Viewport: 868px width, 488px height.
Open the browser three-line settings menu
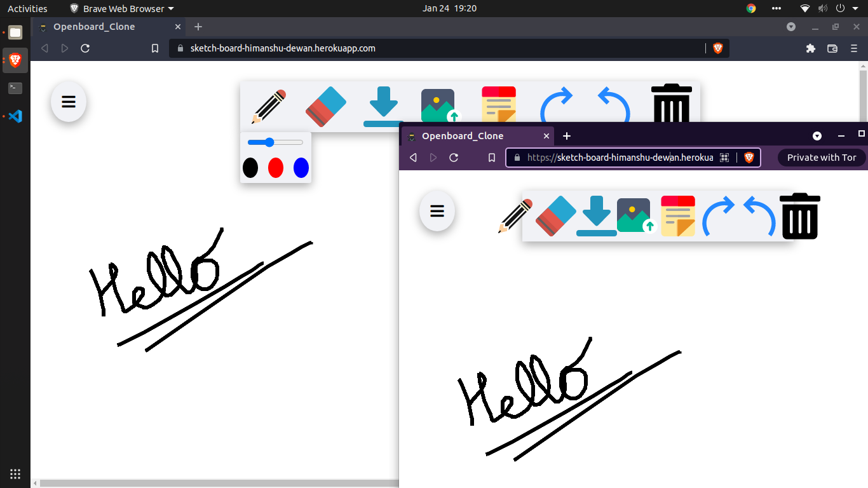pos(852,48)
